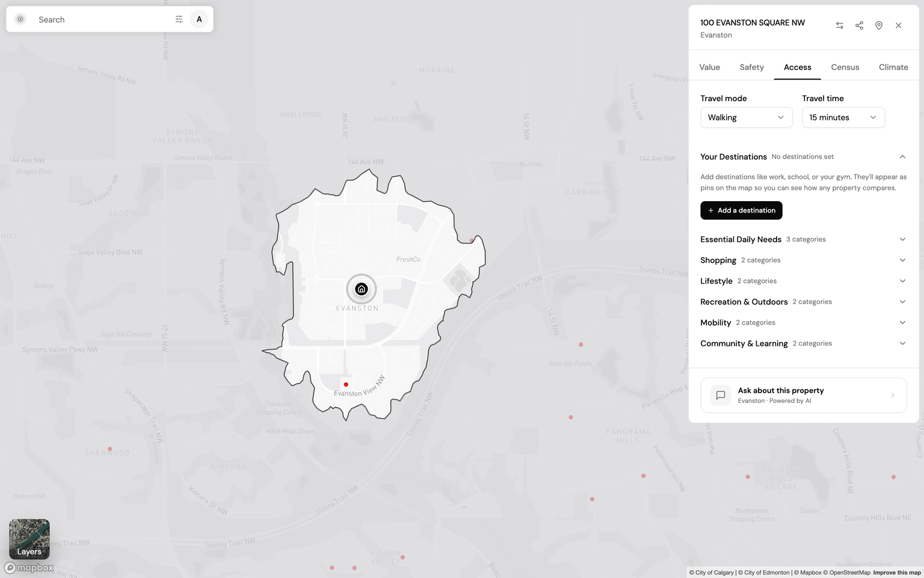Share the 100 Evanston Square property

(x=859, y=25)
